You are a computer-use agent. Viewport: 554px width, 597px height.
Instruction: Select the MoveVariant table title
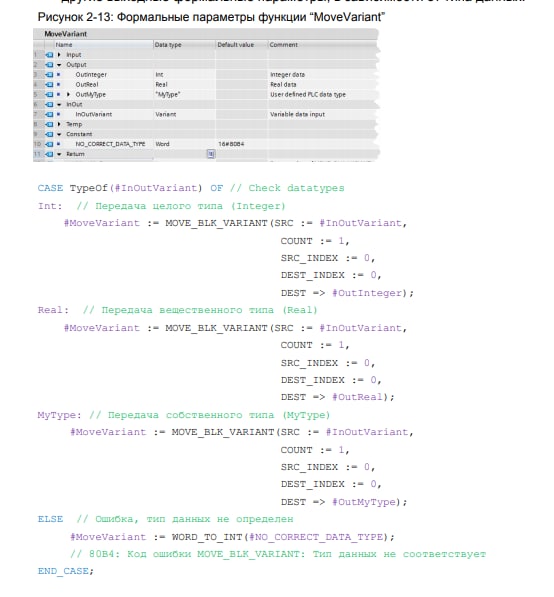click(x=65, y=34)
